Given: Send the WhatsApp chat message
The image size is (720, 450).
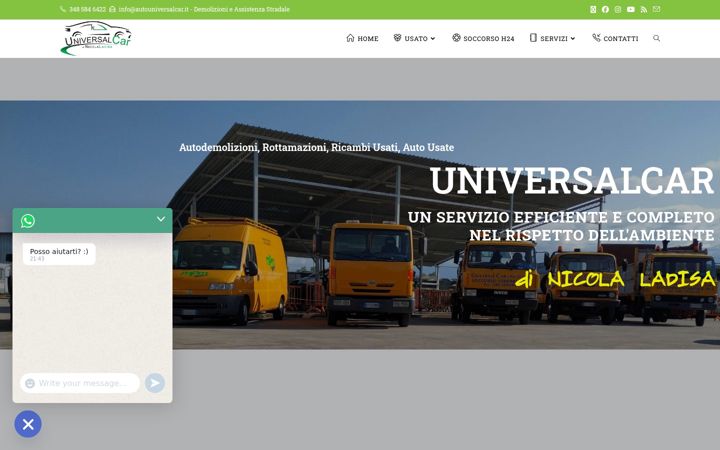Looking at the screenshot, I should (x=155, y=383).
